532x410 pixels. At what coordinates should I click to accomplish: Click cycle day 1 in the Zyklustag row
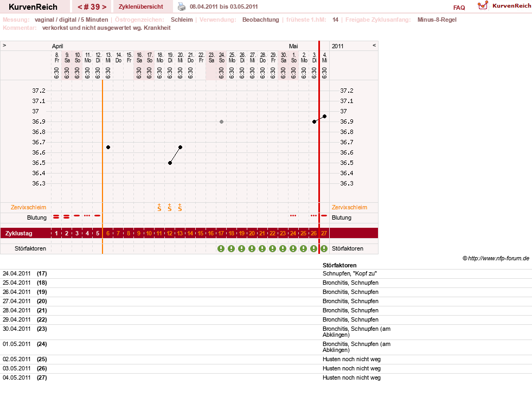(x=56, y=234)
